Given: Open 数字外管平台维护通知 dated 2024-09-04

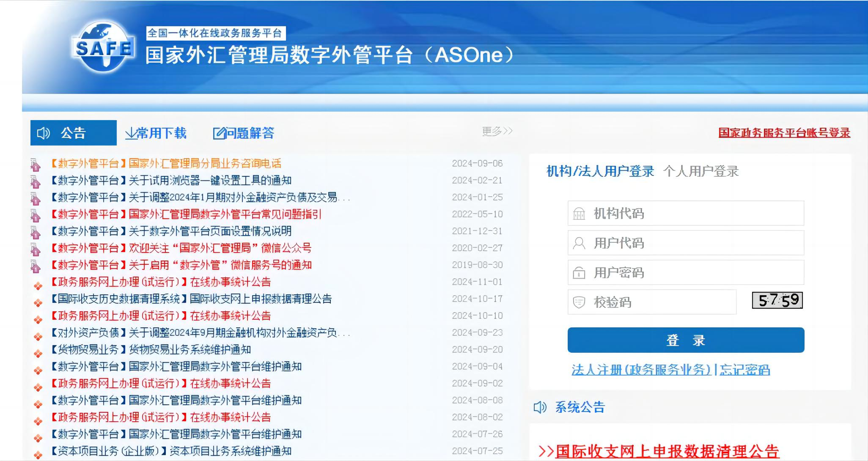Looking at the screenshot, I should coord(176,367).
